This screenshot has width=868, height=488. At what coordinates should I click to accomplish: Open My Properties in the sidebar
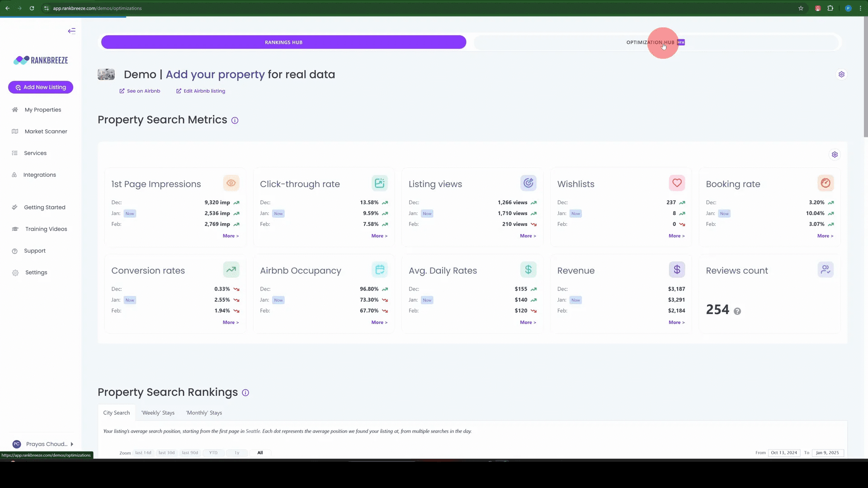(x=42, y=110)
